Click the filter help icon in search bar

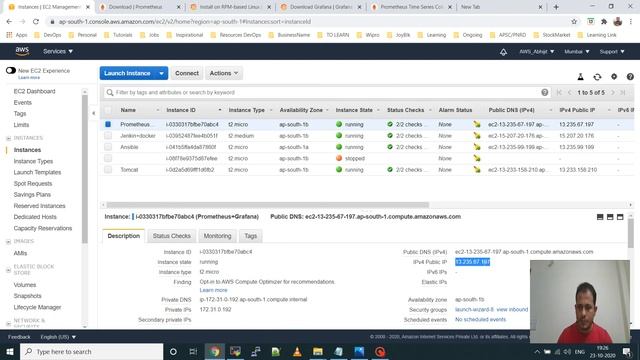click(544, 92)
